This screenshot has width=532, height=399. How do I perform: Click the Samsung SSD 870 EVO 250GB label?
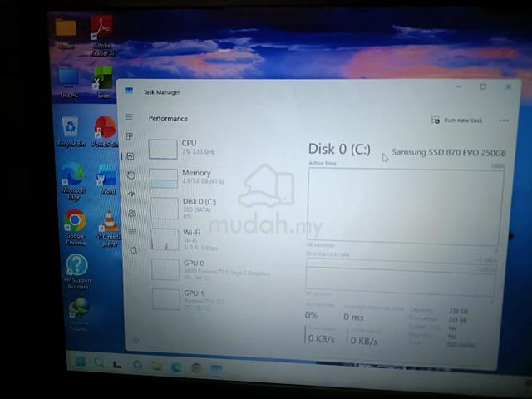pyautogui.click(x=449, y=153)
